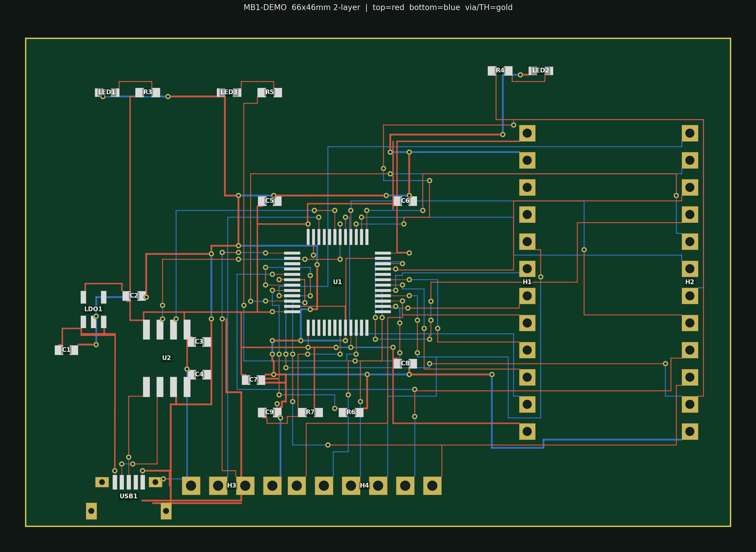The image size is (756, 552).
Task: Click the LDO1 regulator label
Action: pyautogui.click(x=93, y=309)
